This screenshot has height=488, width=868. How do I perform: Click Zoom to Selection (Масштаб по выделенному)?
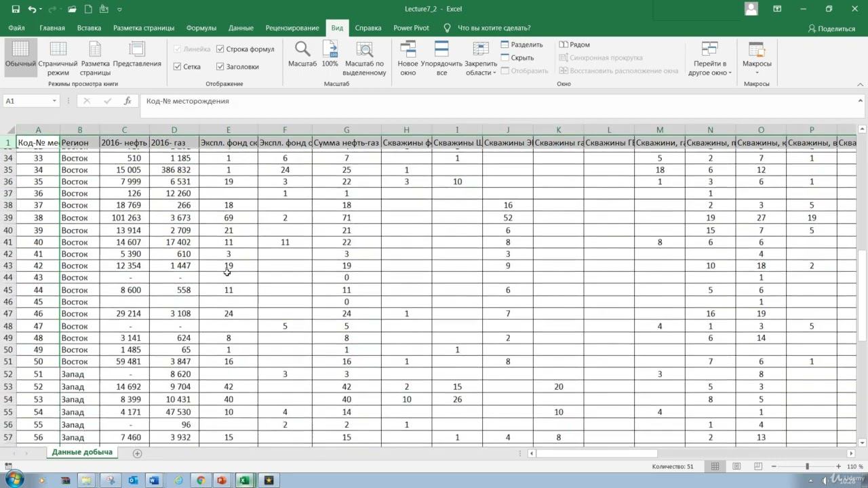[364, 49]
